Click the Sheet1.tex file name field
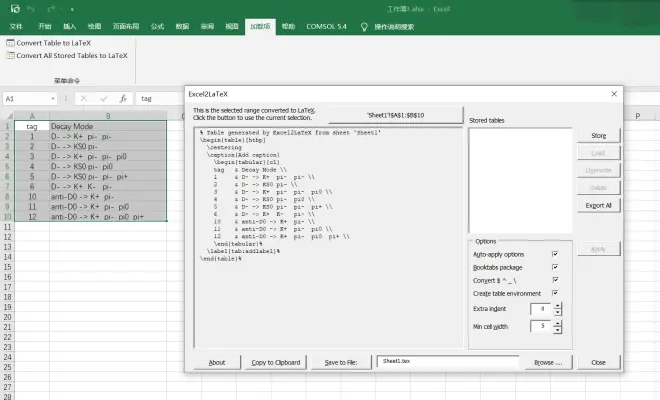 click(448, 362)
